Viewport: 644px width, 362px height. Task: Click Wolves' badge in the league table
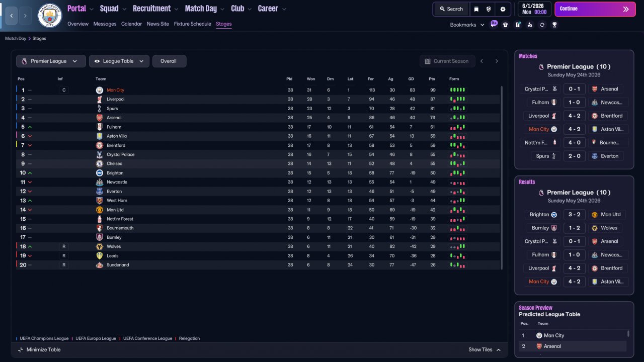point(99,246)
